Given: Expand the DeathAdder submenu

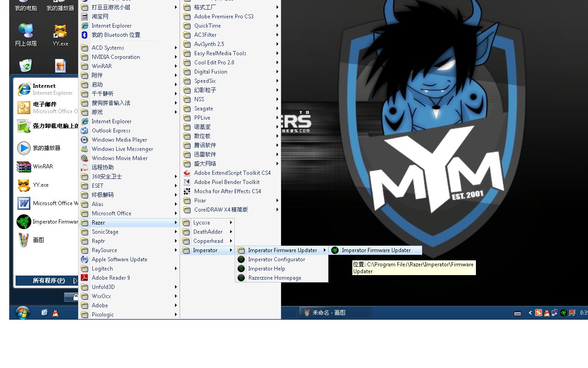Looking at the screenshot, I should point(208,232).
